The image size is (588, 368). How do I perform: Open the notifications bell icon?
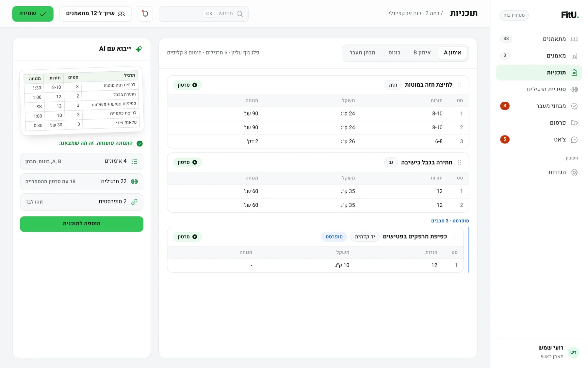click(145, 14)
